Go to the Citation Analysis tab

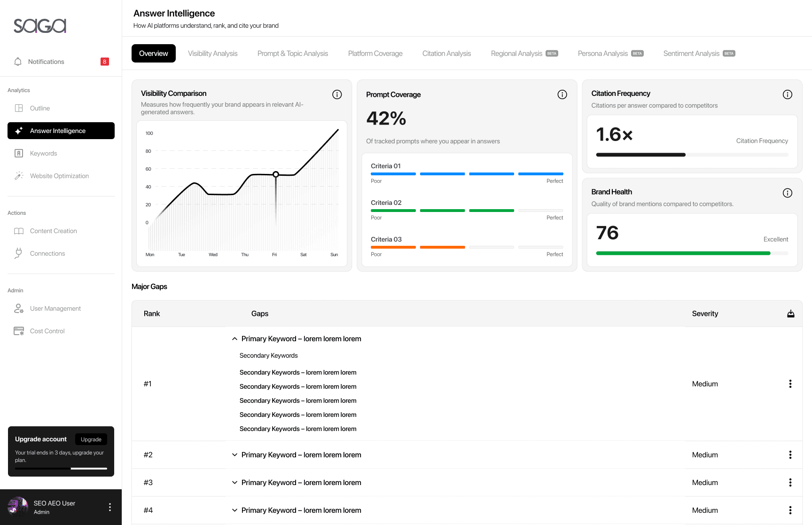pos(446,54)
